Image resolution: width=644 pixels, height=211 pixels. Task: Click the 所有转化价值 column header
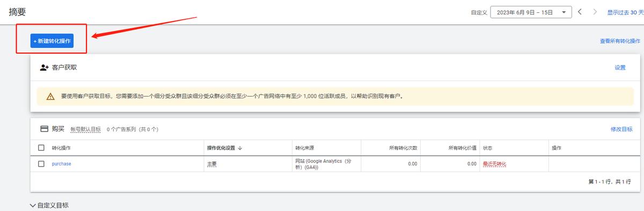click(x=463, y=148)
